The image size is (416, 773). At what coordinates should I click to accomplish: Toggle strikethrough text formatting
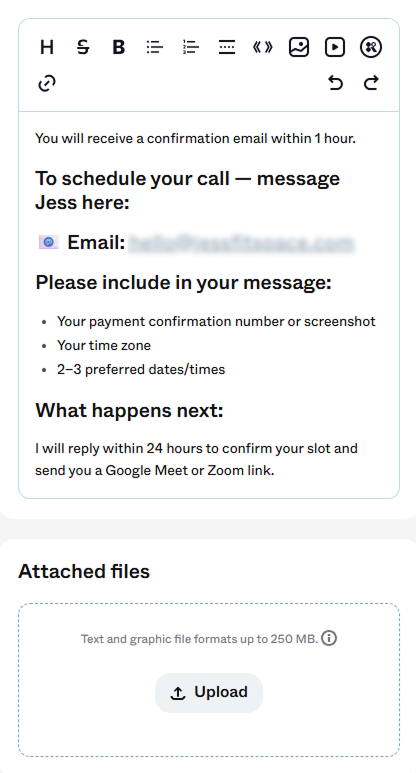coord(83,47)
